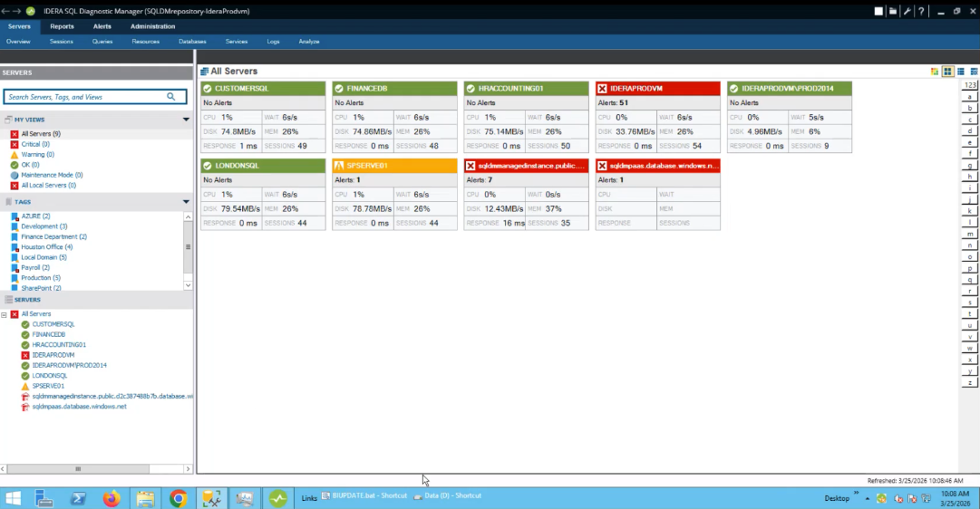Switch to Overview sub-tab
This screenshot has width=980, height=509.
(x=18, y=42)
